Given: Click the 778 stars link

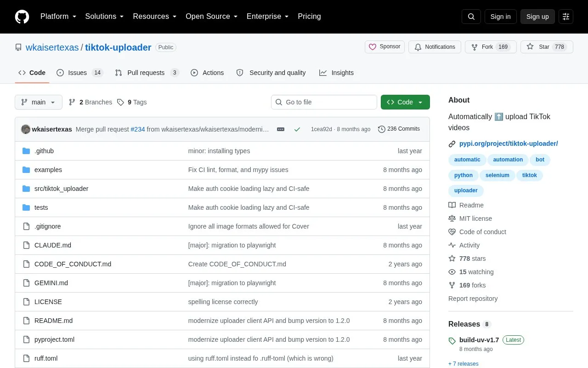Looking at the screenshot, I should [467, 259].
